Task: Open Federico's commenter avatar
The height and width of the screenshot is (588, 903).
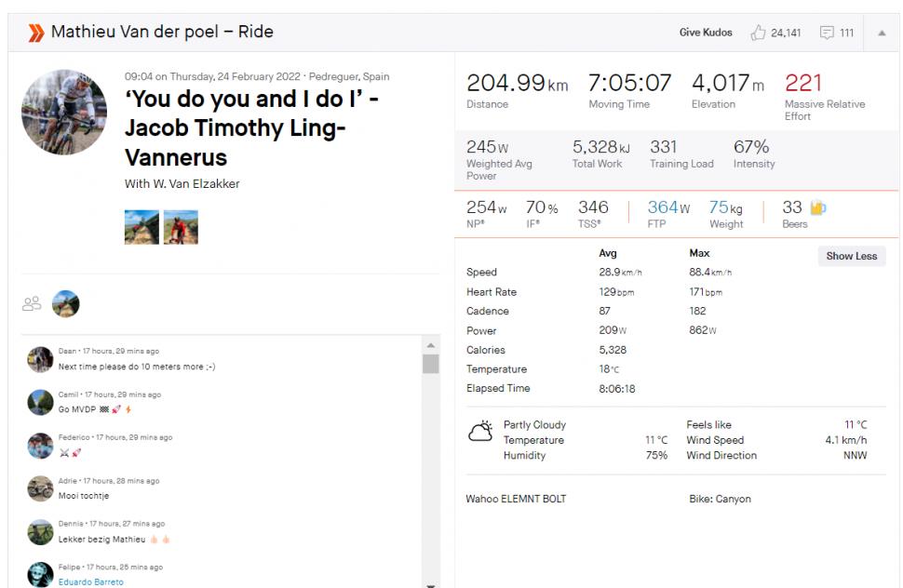Action: 40,446
